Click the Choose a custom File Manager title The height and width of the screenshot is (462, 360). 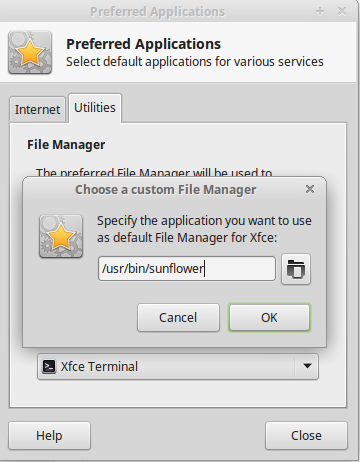(x=166, y=190)
